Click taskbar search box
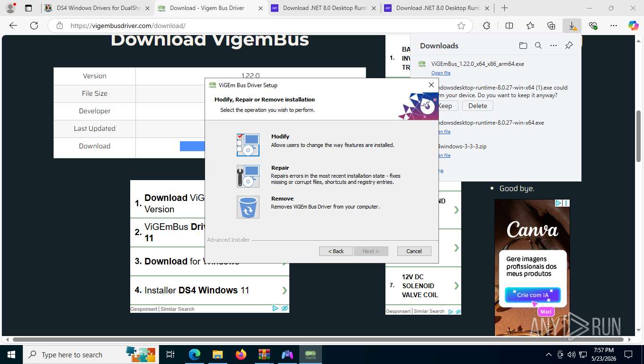644x364 pixels. [x=90, y=355]
